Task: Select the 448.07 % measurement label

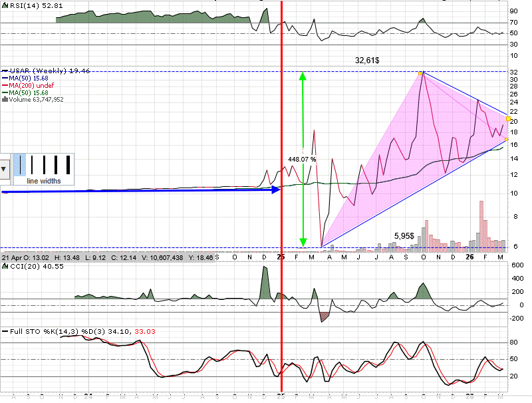Action: pyautogui.click(x=302, y=160)
